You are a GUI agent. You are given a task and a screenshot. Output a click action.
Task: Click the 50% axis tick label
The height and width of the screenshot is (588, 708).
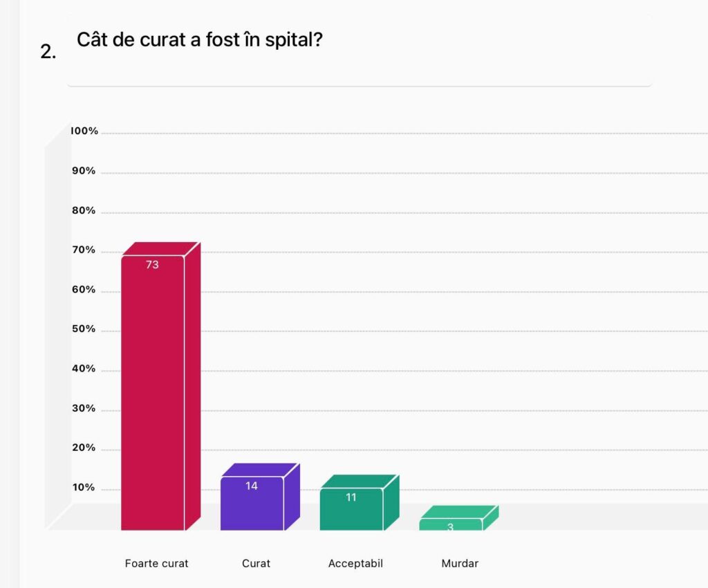84,329
